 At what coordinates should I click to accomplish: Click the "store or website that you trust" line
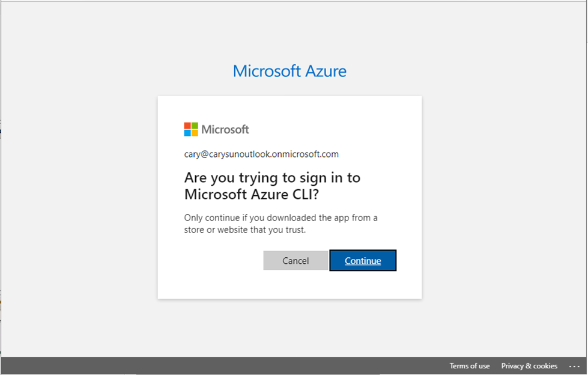click(245, 230)
